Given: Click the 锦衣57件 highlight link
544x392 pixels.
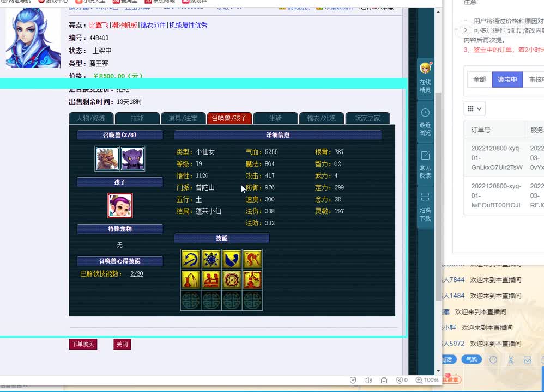Looking at the screenshot, I should [x=153, y=25].
